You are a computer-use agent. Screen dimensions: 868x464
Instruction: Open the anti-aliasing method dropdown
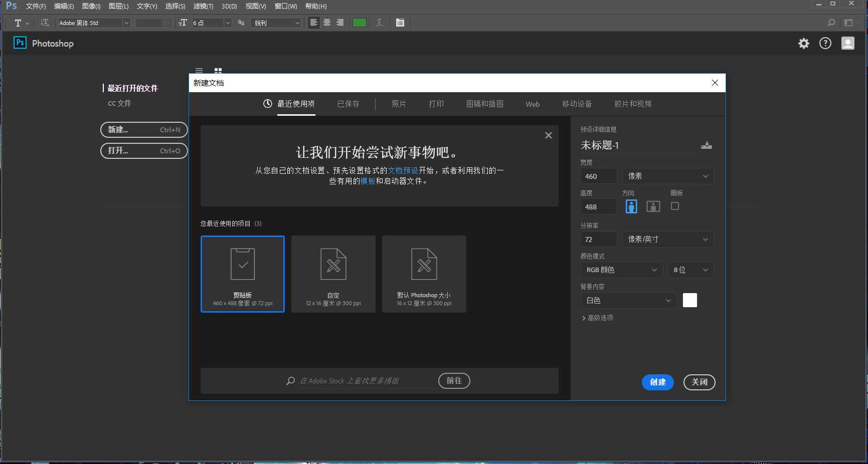tap(276, 23)
